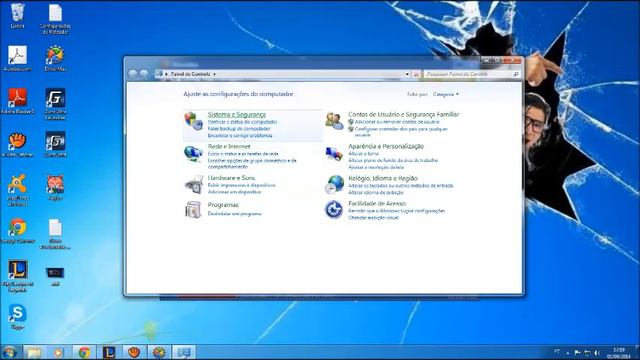The width and height of the screenshot is (640, 360).
Task: Expand address bar history dropdown arrow
Action: 407,74
